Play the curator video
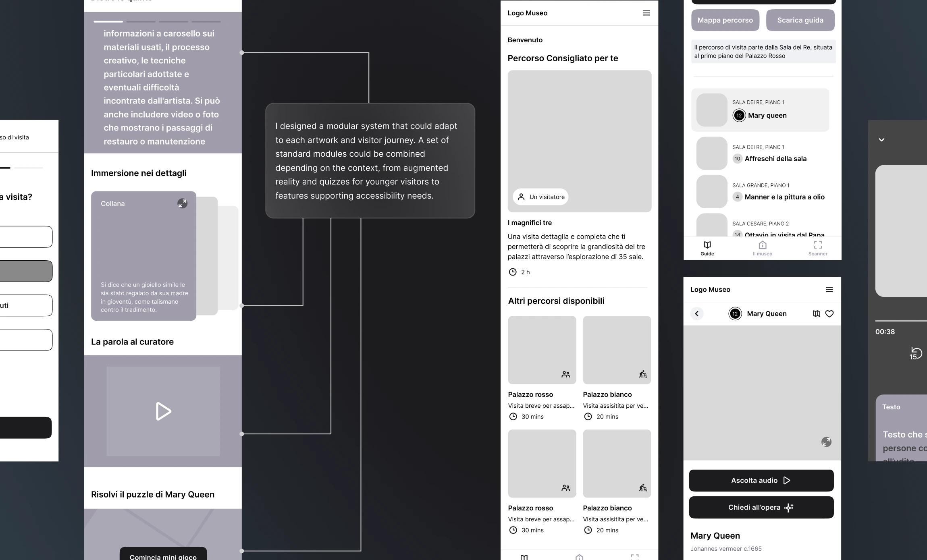 [x=163, y=411]
